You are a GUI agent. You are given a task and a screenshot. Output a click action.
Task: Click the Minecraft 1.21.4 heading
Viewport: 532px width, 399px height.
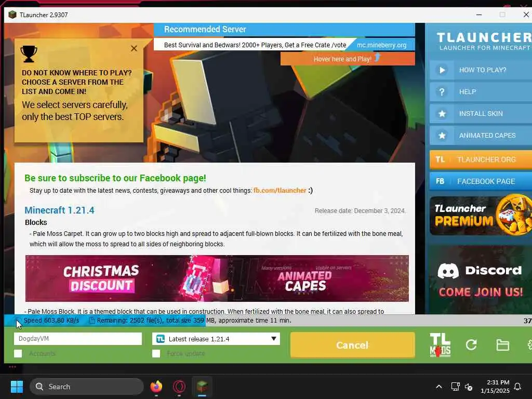(x=59, y=210)
